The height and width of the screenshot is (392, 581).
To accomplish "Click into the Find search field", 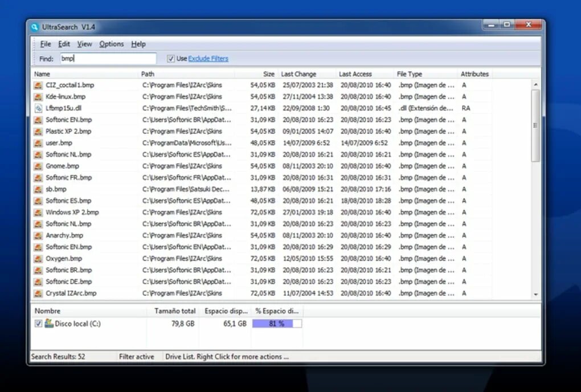I will point(108,59).
